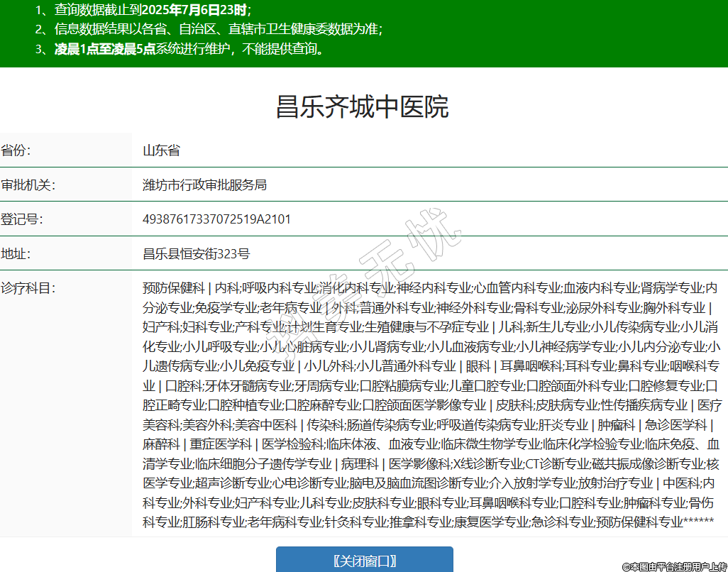
Task: Click the bold date 2025年7月6日23时
Action: 195,10
